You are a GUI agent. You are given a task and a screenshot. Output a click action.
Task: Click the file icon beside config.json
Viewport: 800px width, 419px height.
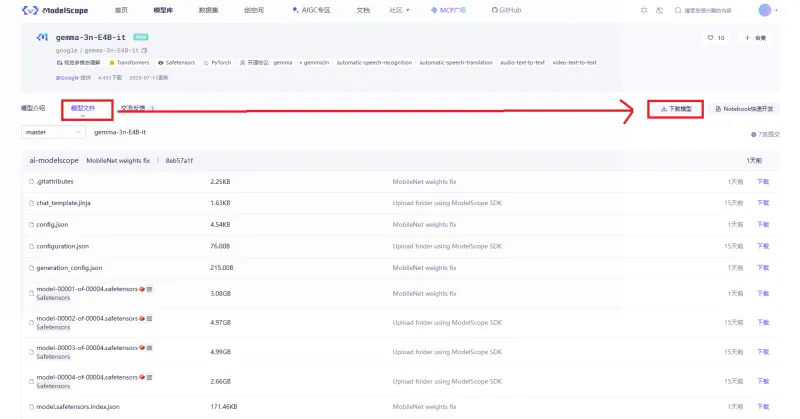32,224
